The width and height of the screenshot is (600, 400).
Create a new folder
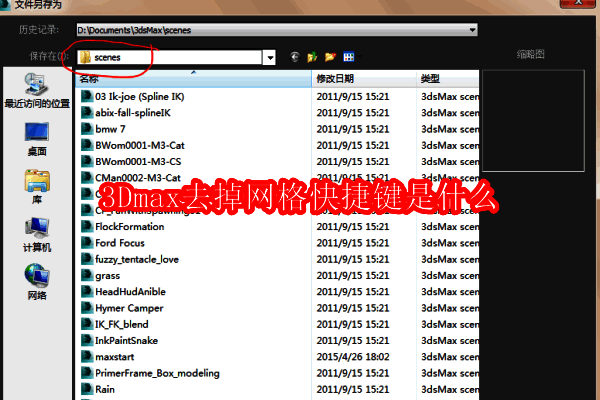coord(329,58)
